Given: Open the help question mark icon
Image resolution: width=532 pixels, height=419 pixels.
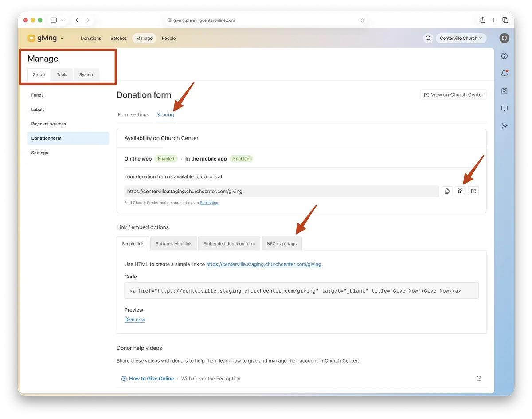Looking at the screenshot, I should (x=505, y=56).
